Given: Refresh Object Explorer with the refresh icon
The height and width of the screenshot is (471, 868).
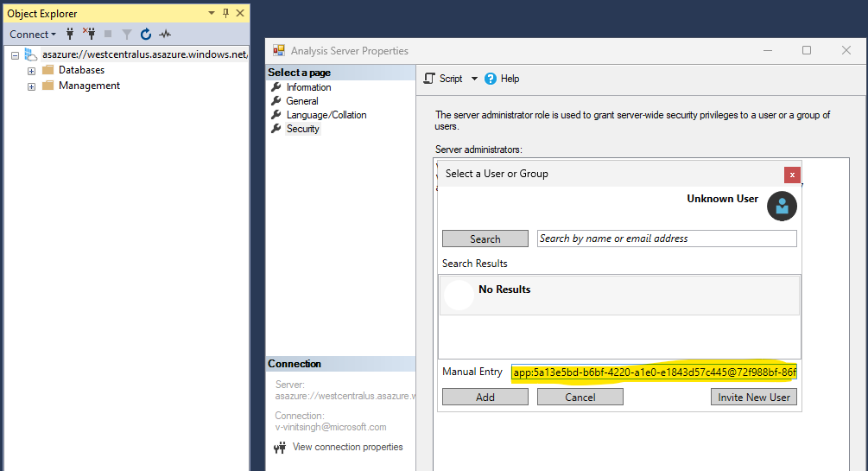Looking at the screenshot, I should pyautogui.click(x=146, y=35).
